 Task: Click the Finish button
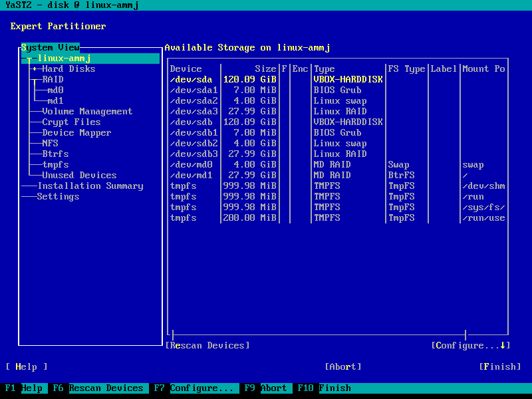pyautogui.click(x=499, y=366)
